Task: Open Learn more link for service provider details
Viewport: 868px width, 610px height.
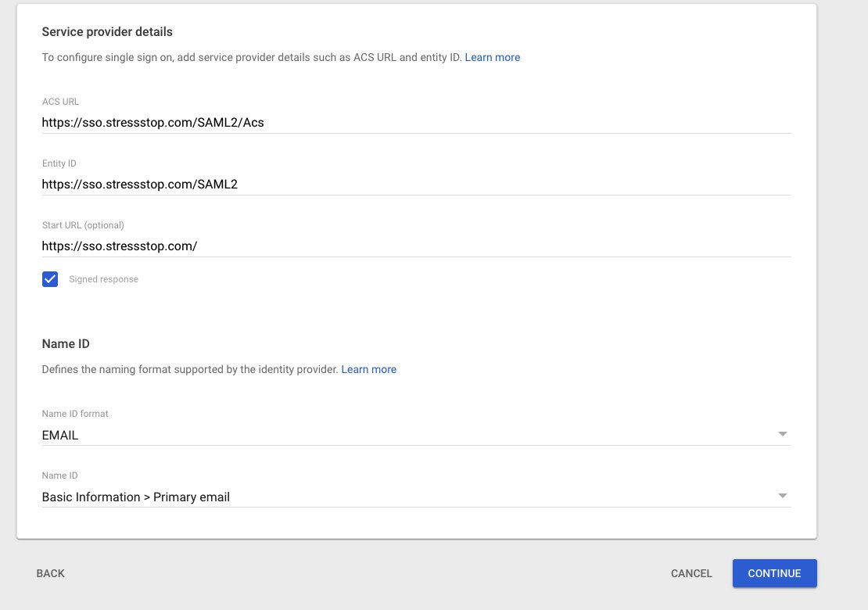Action: click(492, 57)
